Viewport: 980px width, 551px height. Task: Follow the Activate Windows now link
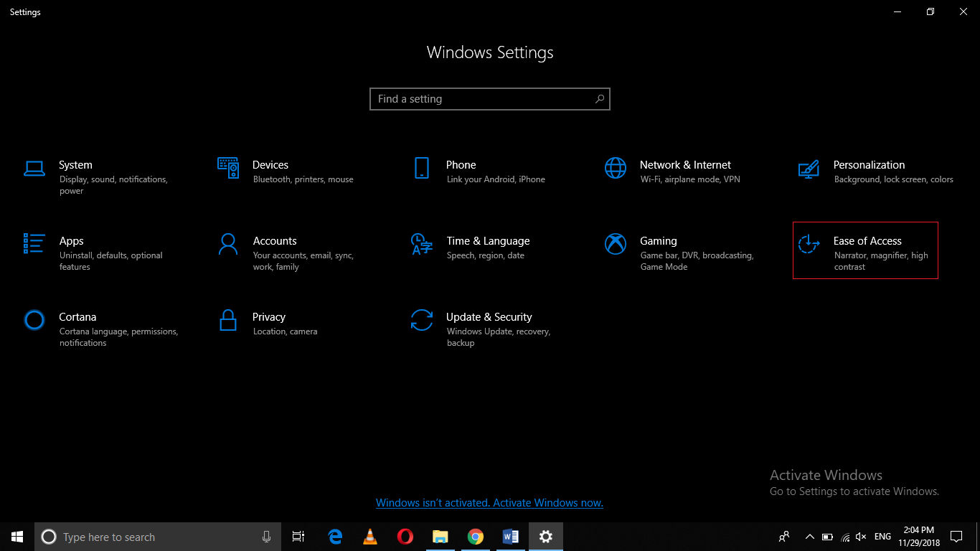point(489,503)
